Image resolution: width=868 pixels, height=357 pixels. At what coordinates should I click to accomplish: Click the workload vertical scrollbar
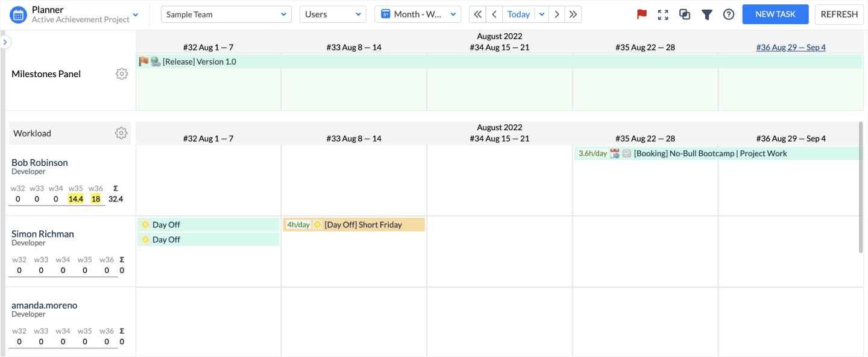[x=861, y=187]
